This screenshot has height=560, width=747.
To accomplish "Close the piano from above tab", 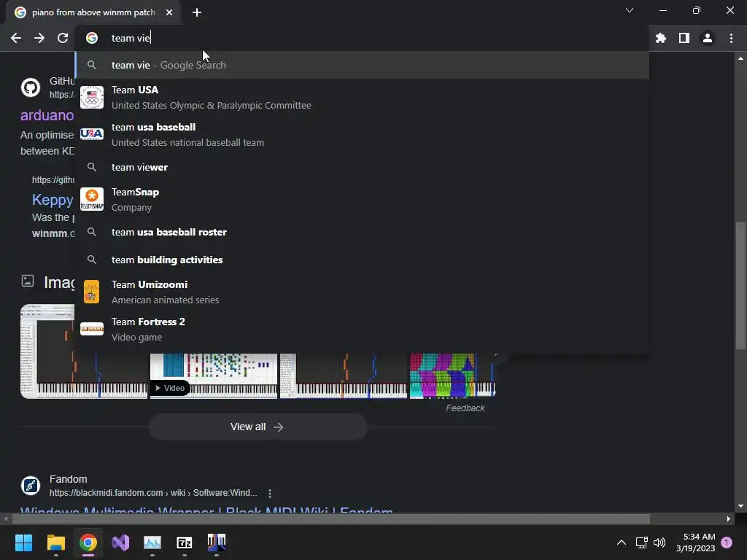I will point(169,12).
